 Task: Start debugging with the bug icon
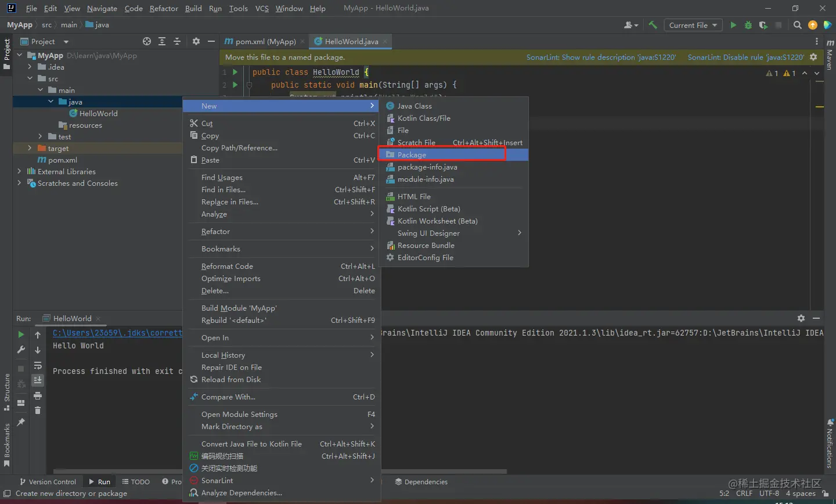point(748,25)
